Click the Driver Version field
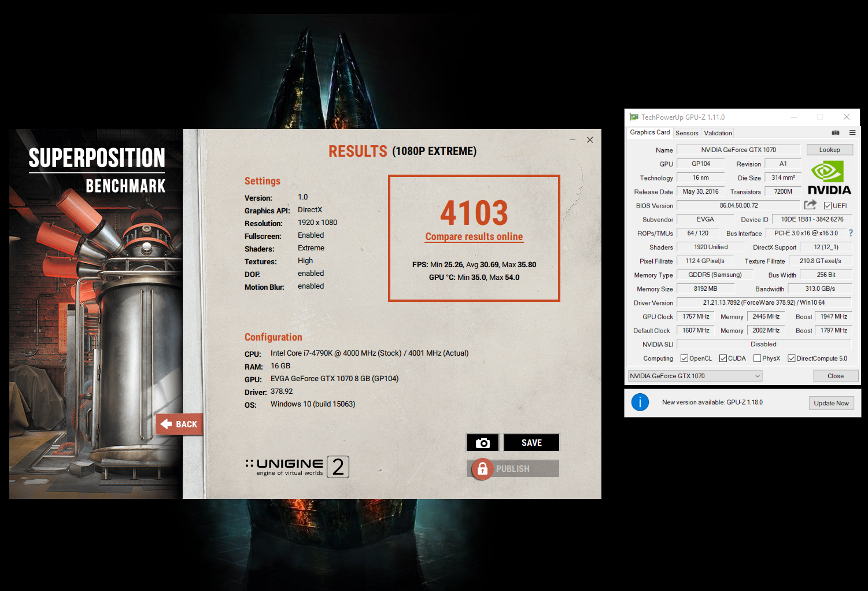 [x=764, y=302]
